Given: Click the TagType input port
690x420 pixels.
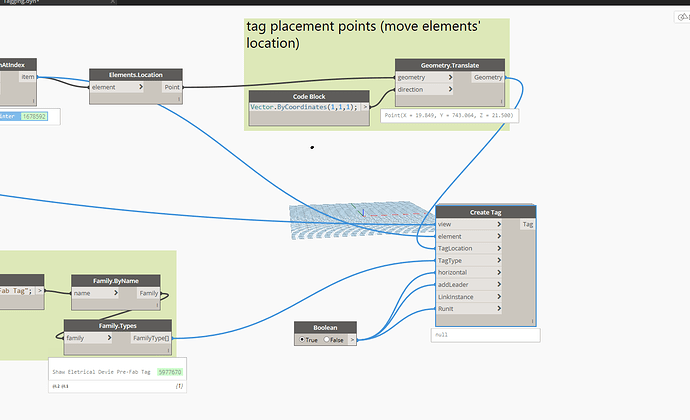Looking at the screenshot, I should pos(470,261).
